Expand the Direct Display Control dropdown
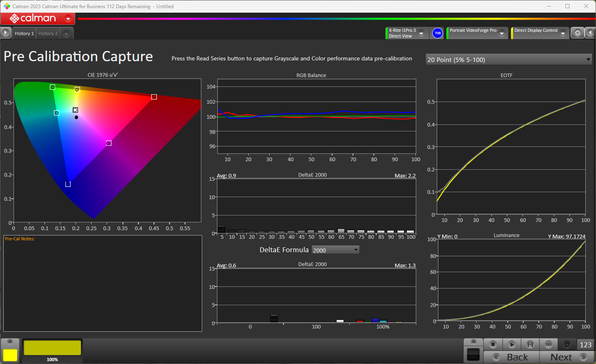This screenshot has width=596, height=364. [x=563, y=33]
